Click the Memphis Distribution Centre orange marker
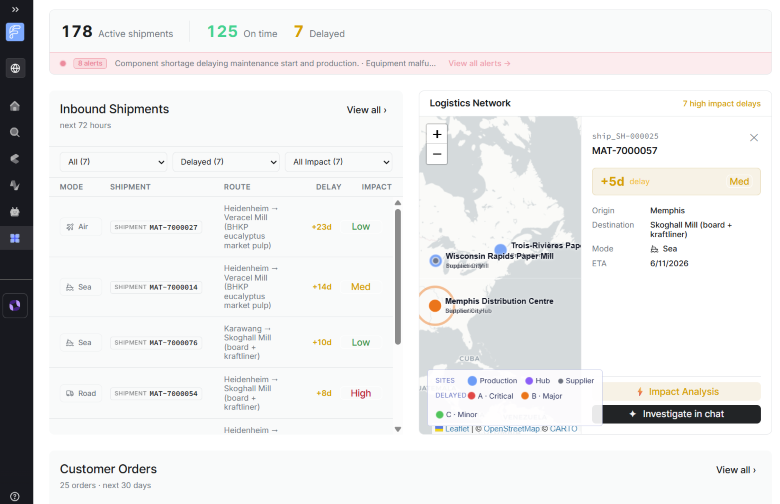This screenshot has height=504, width=780. point(435,305)
